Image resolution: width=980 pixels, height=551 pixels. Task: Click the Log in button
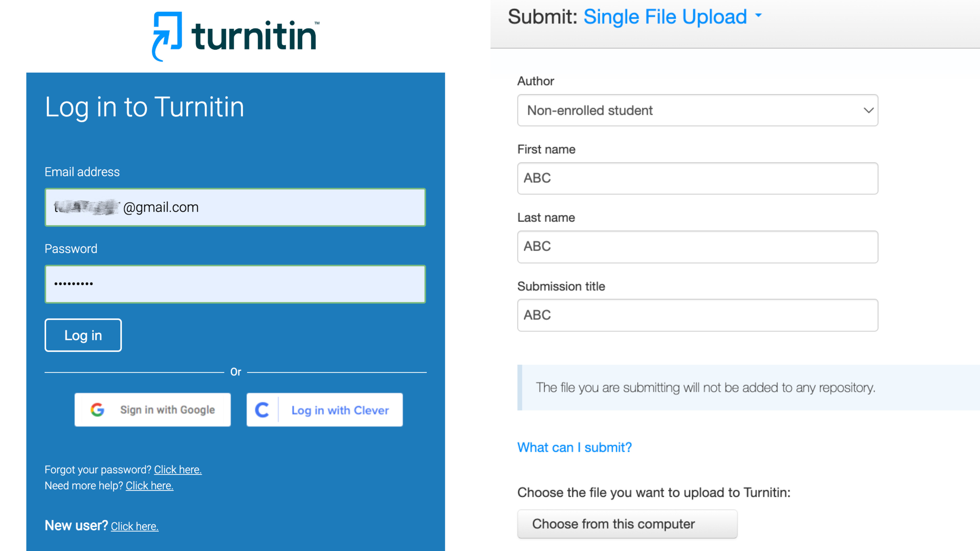83,335
